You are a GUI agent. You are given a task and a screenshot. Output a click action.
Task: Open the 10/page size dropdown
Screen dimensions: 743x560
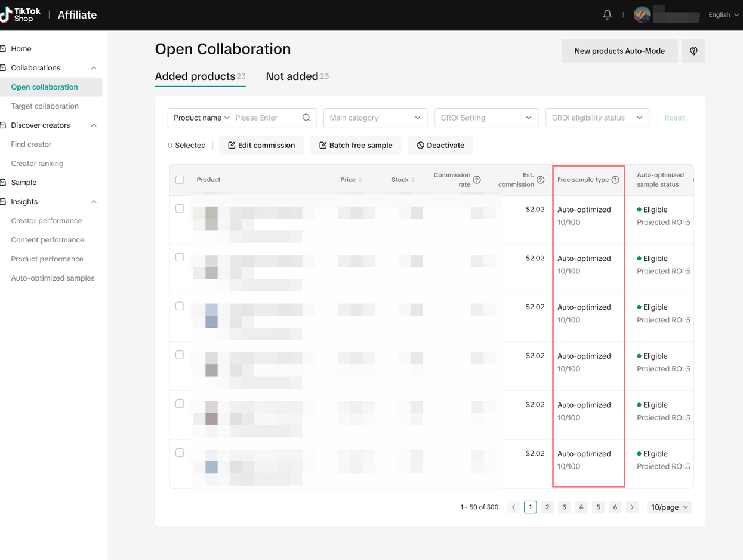tap(669, 507)
